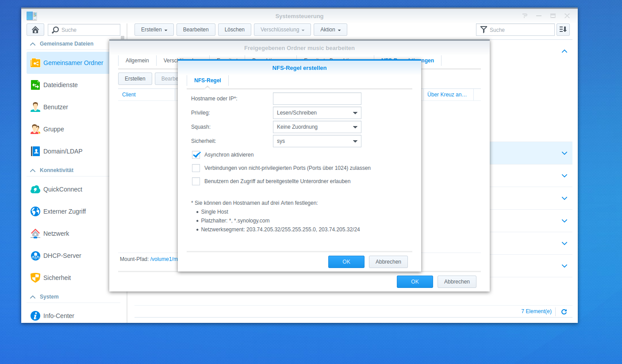Expand the Squash dropdown list

click(317, 127)
